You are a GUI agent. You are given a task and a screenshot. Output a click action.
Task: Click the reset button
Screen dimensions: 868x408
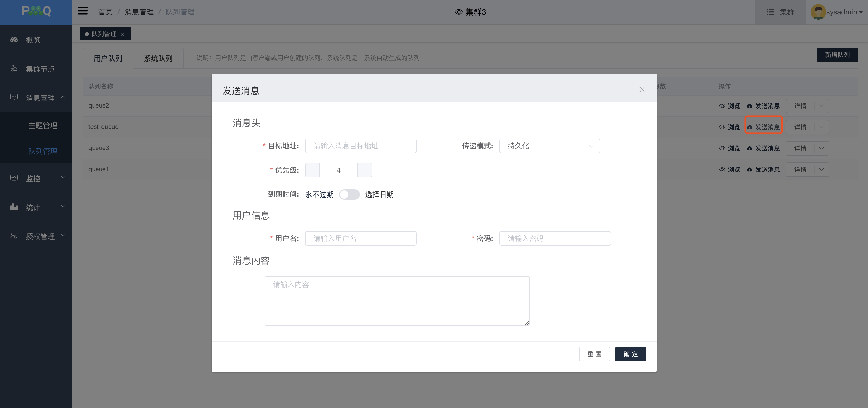tap(595, 354)
